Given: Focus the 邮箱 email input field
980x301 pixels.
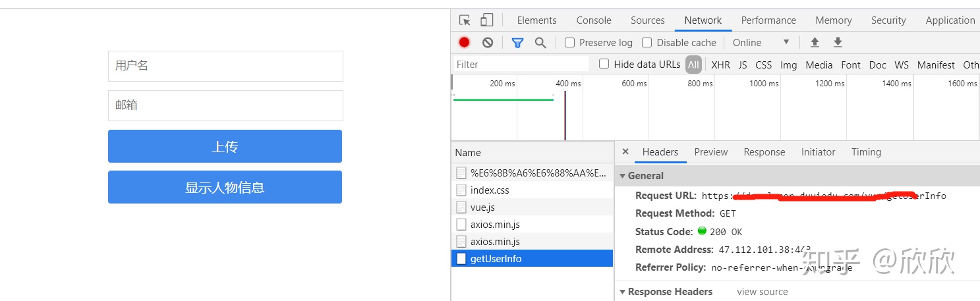Looking at the screenshot, I should (x=225, y=105).
